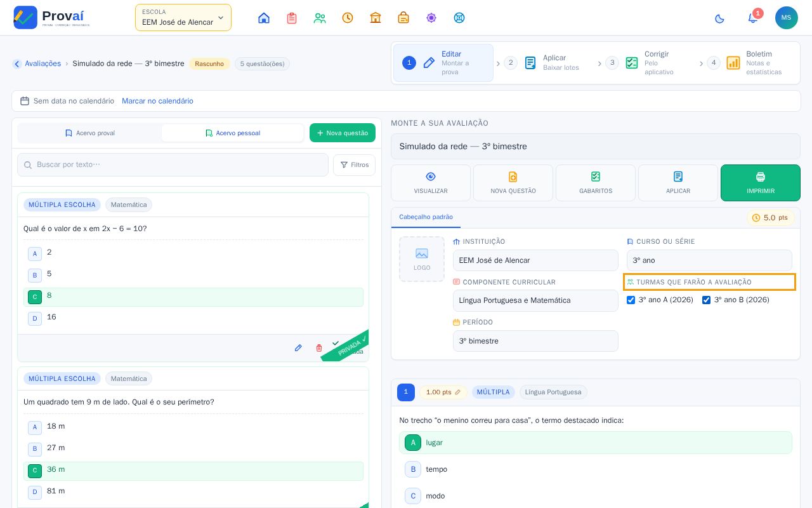
Task: Click the Aplicar tile under evaluation title
Action: click(x=678, y=183)
